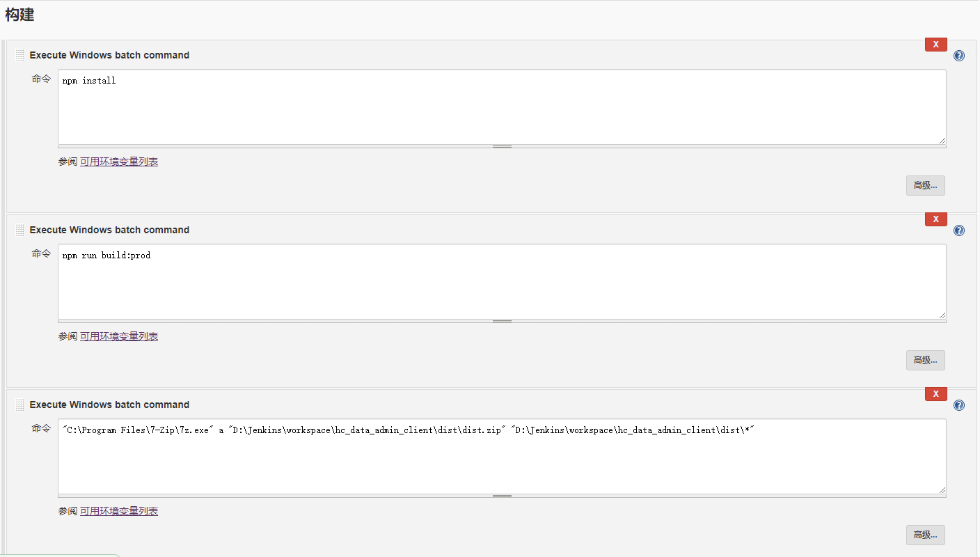The image size is (980, 557).
Task: Delete the 7-Zip dist.zip build step
Action: pyautogui.click(x=935, y=394)
